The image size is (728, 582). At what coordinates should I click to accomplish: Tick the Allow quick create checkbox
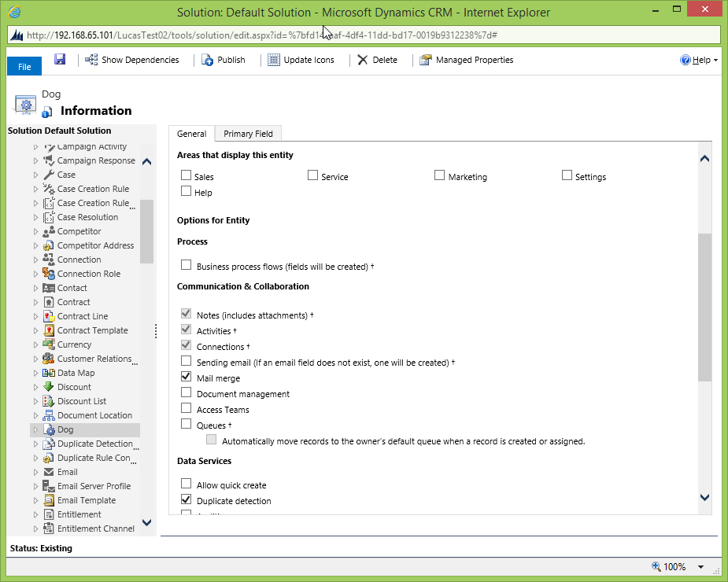(187, 484)
